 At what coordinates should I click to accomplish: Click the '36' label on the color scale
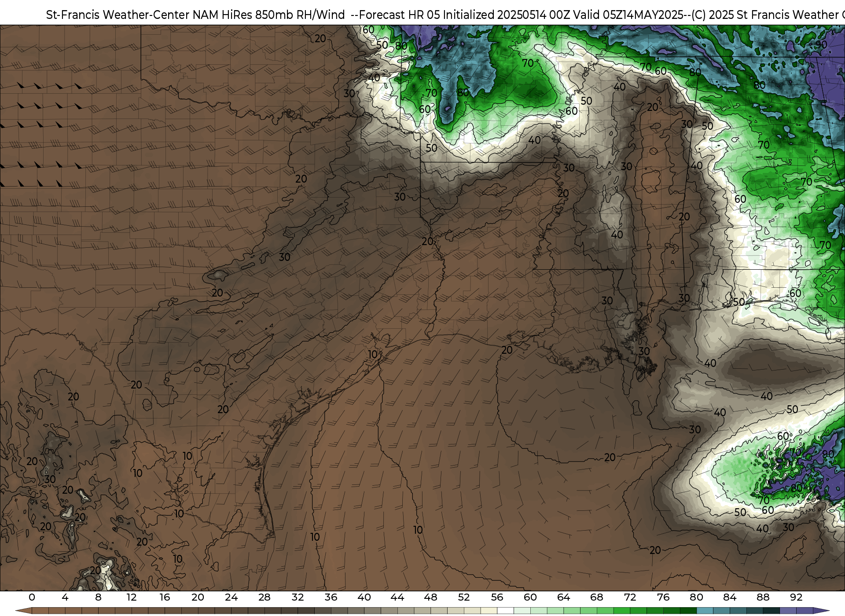[331, 597]
